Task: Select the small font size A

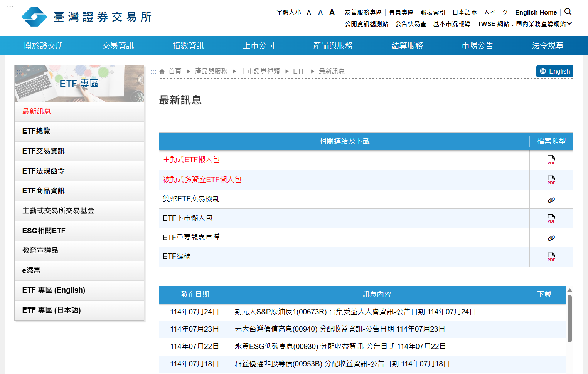Action: click(x=309, y=13)
